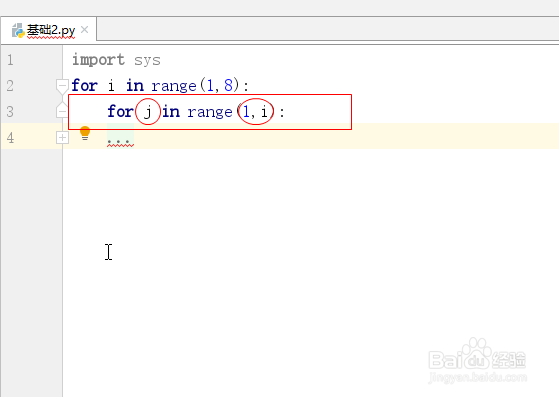Select the 基础2.py editor tab
This screenshot has height=397, width=559.
[48, 30]
